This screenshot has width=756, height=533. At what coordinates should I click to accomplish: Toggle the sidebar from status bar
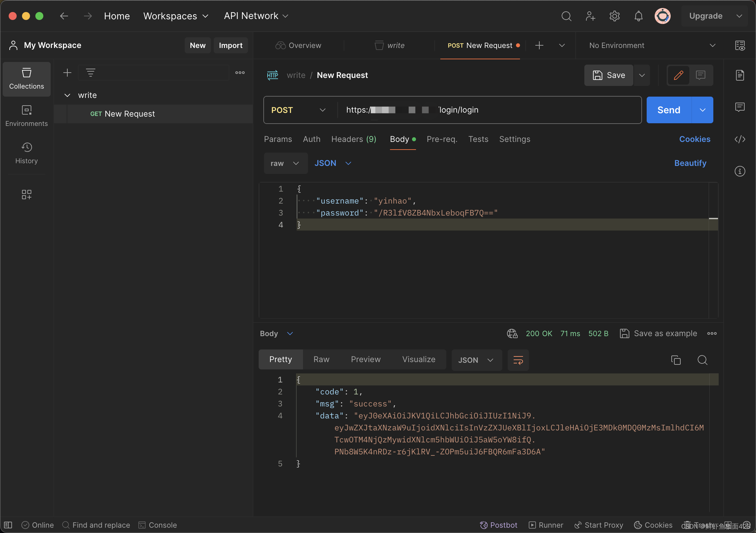click(8, 525)
